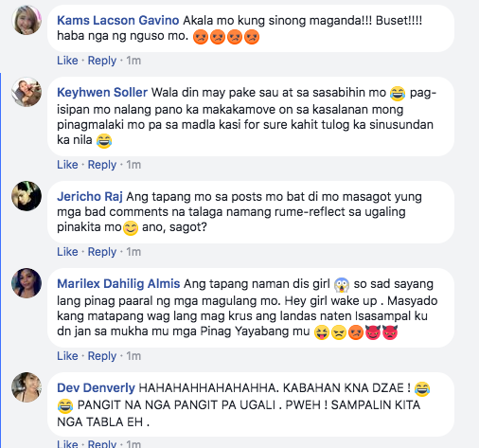Click Keyhwen Soller name link
Screen dimensions: 479x448
pos(102,93)
